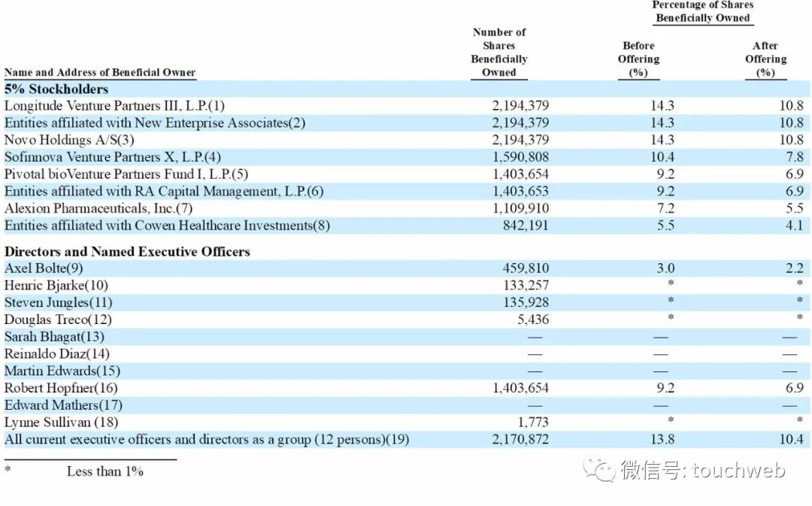Click Novo Holdings' 14.3 before-offering value
The width and height of the screenshot is (812, 506).
click(663, 141)
